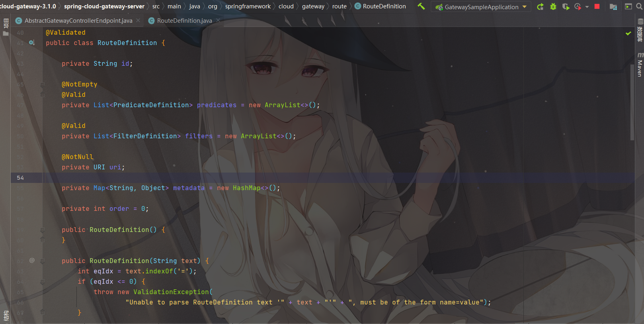644x324 pixels.
Task: Click the class icon beside RouteDefinition breadcrumb
Action: tap(358, 6)
